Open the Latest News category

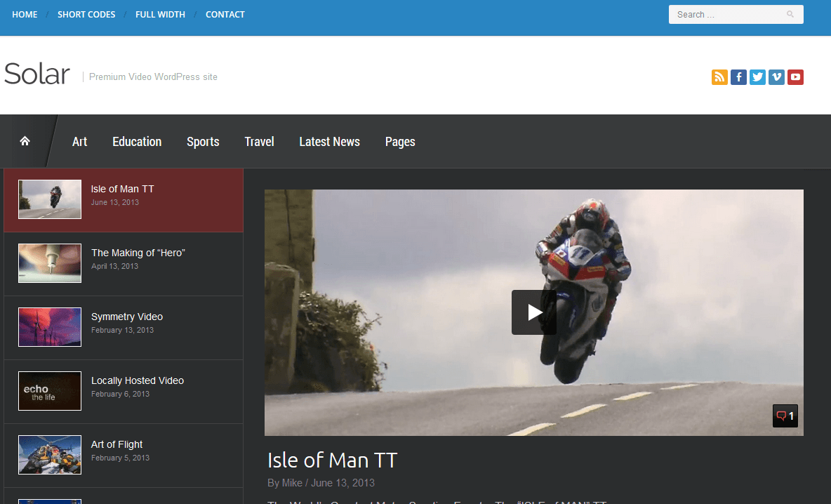point(329,142)
